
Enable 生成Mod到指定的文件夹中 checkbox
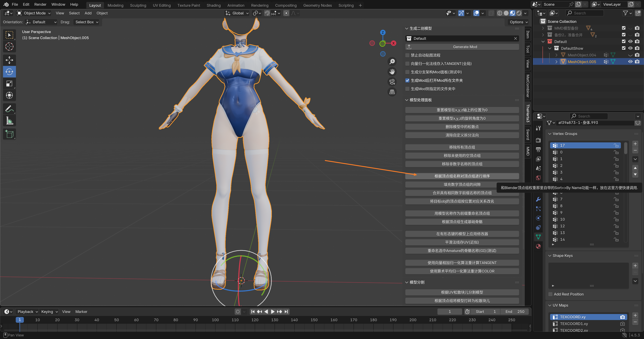pos(408,89)
